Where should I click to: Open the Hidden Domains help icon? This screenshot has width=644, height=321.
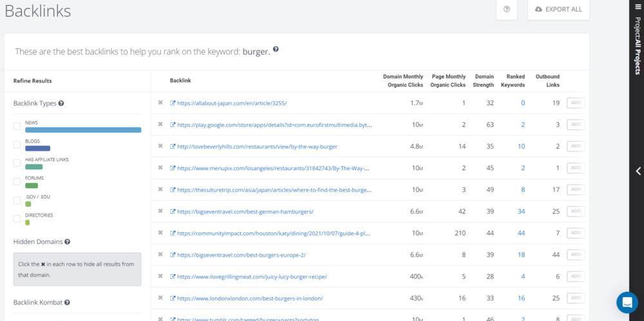(67, 242)
